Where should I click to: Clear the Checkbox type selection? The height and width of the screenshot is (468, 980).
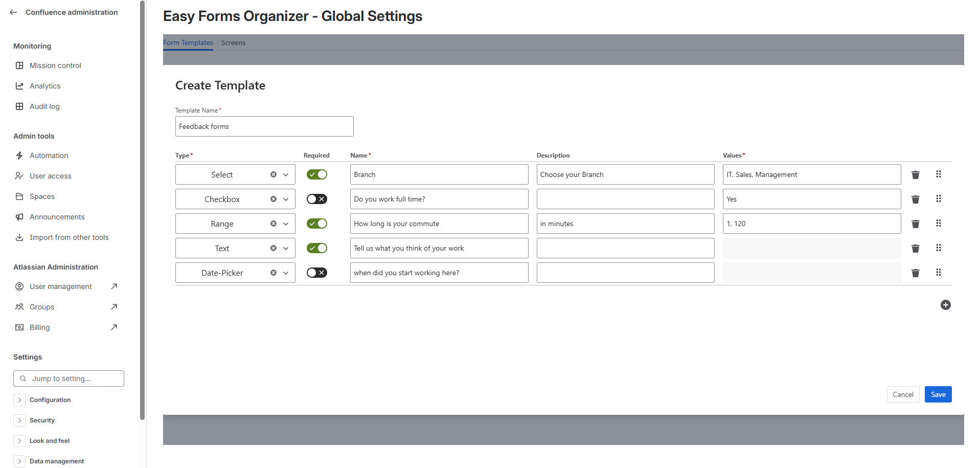[274, 199]
